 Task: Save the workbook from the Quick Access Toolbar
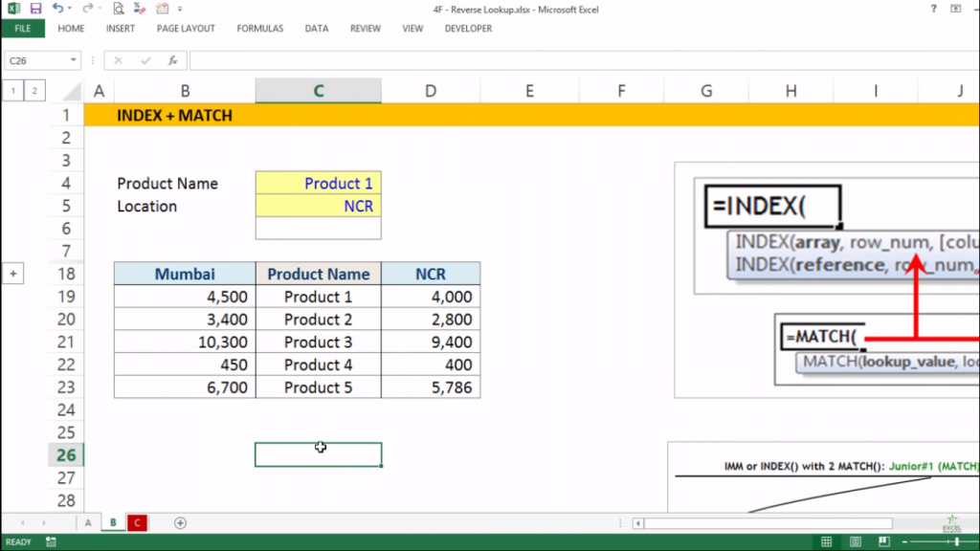[35, 8]
